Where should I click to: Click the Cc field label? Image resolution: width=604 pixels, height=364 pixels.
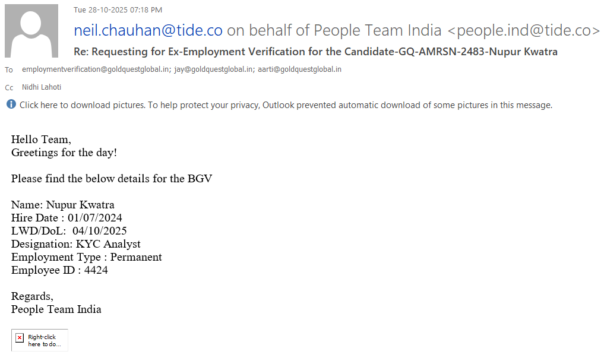point(9,88)
